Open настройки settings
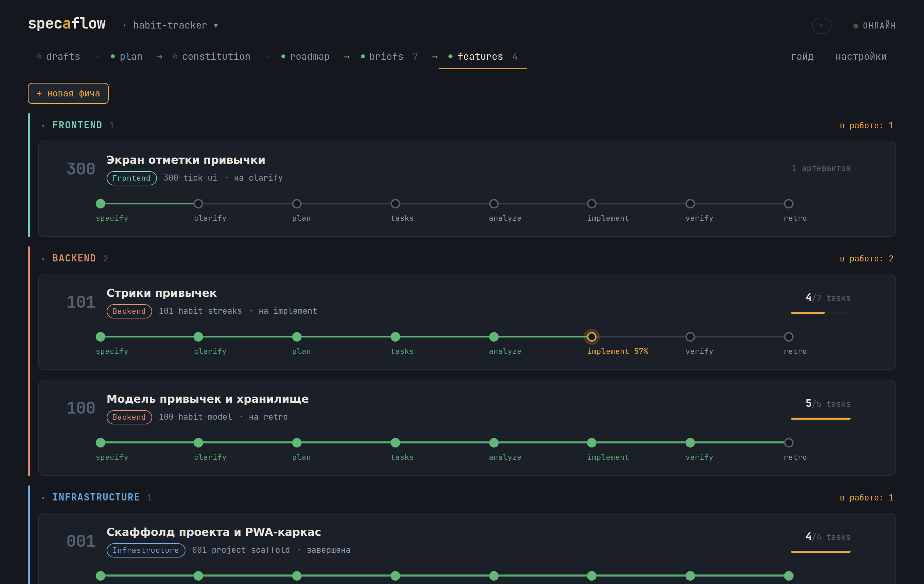This screenshot has width=924, height=584. point(861,56)
